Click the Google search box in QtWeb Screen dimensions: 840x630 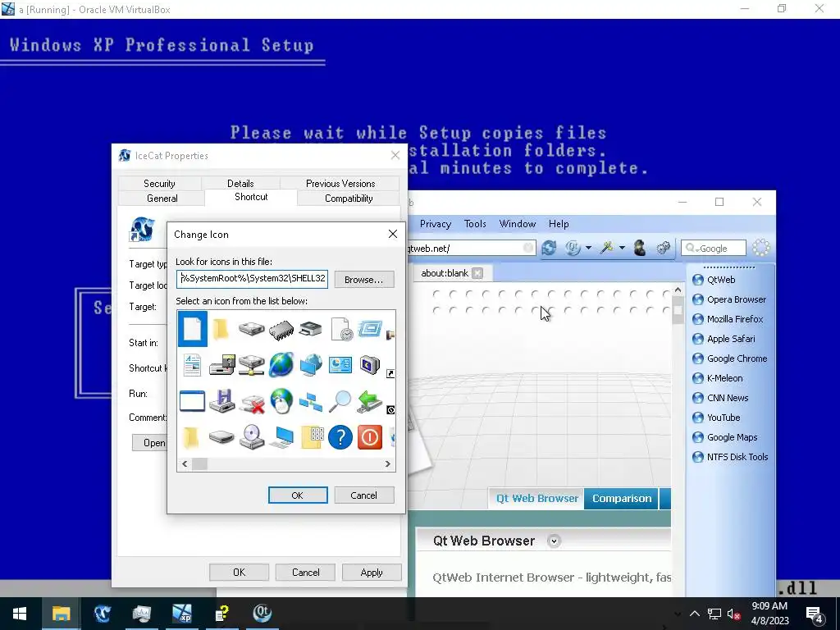(714, 248)
